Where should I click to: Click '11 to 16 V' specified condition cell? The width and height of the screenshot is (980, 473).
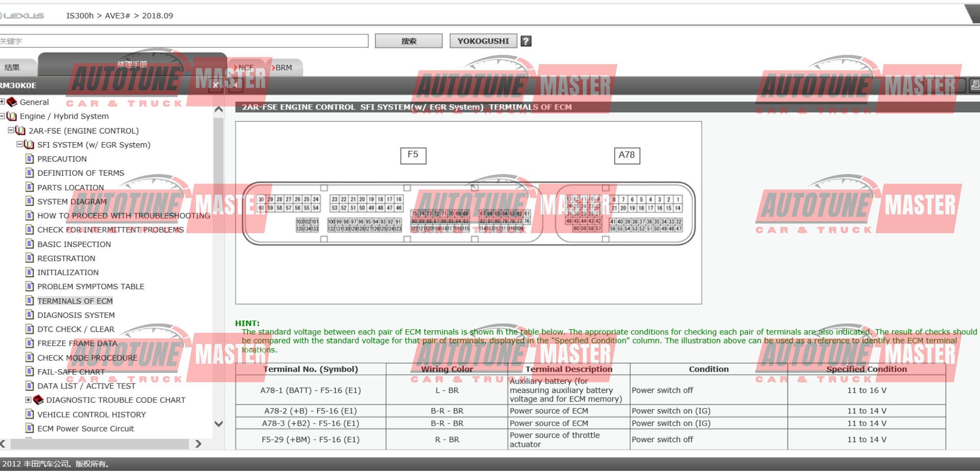867,390
